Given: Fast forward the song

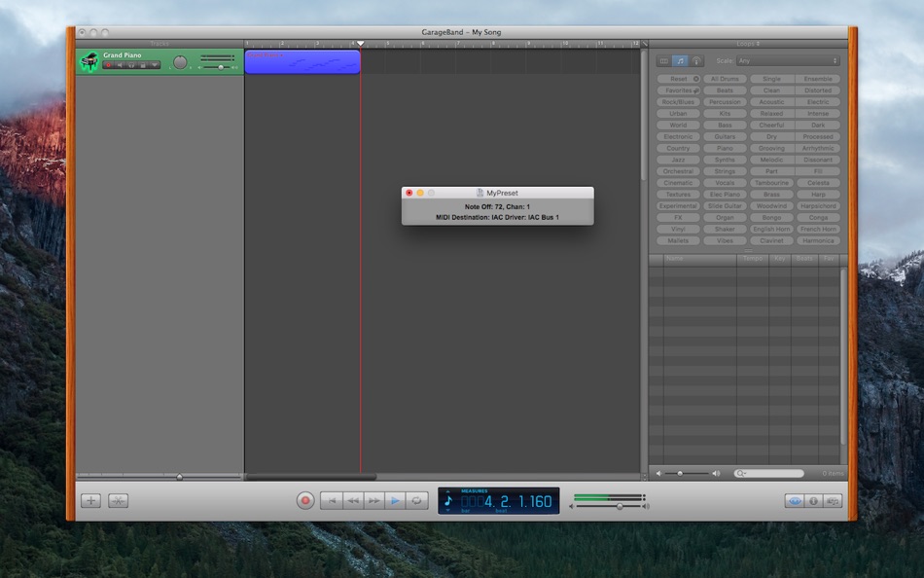Looking at the screenshot, I should coord(373,501).
